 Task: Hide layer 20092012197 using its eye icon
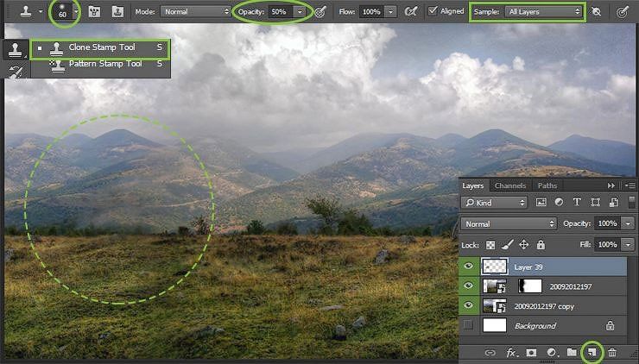469,286
